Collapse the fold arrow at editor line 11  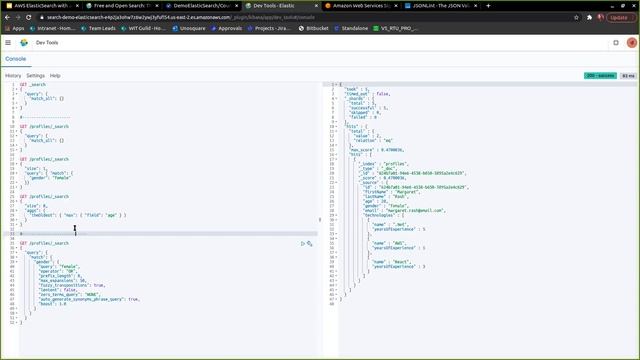[17, 131]
